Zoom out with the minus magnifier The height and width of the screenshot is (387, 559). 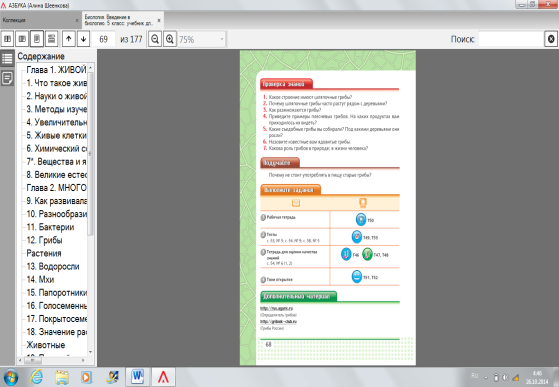[155, 39]
